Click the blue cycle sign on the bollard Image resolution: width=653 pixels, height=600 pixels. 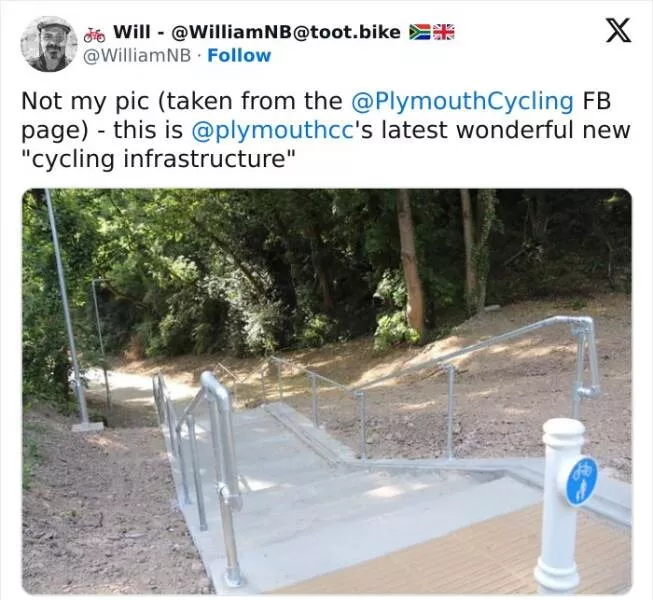(x=580, y=482)
